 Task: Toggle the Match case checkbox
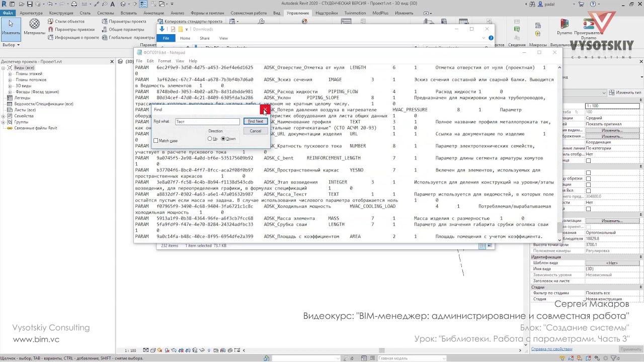point(156,141)
